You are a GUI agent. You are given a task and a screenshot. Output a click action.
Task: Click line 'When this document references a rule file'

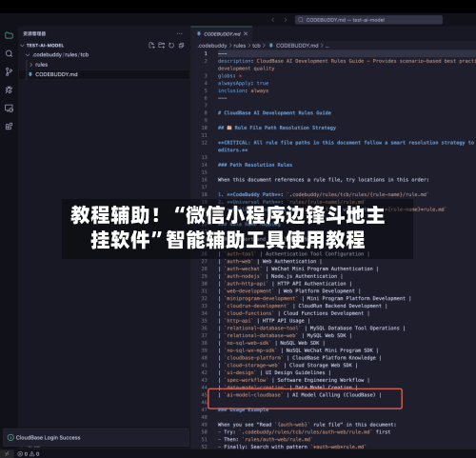324,180
